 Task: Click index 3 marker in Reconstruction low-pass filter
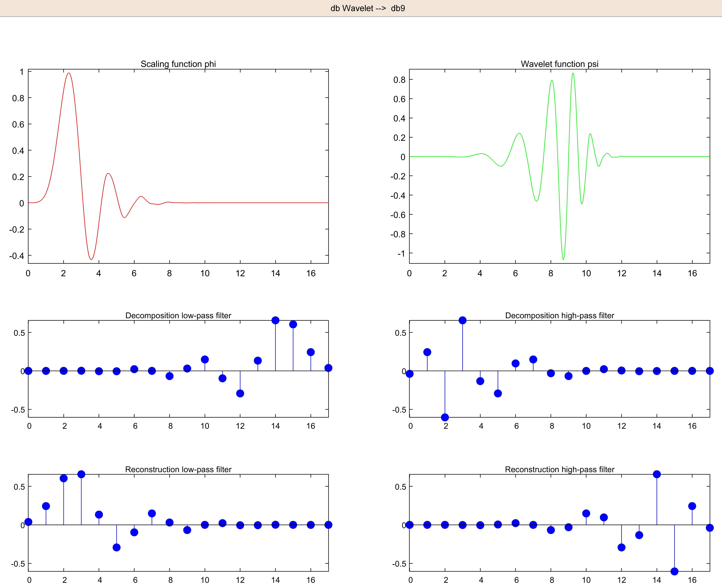tap(81, 474)
